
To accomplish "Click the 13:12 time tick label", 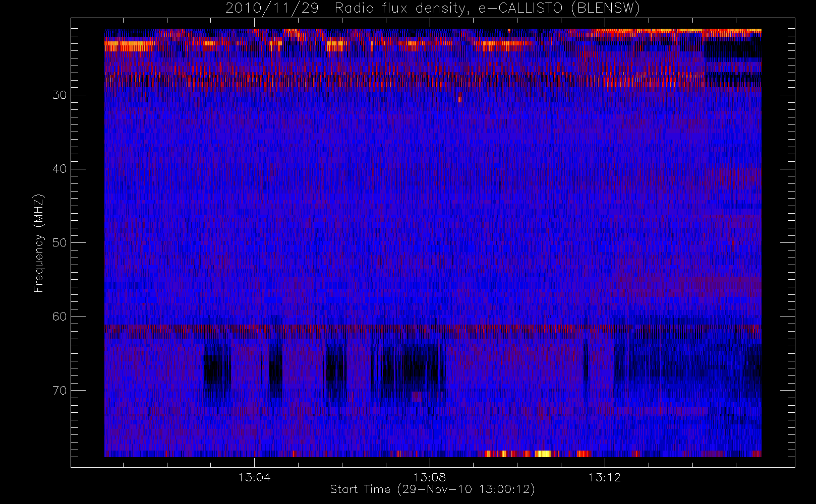I will coord(605,477).
